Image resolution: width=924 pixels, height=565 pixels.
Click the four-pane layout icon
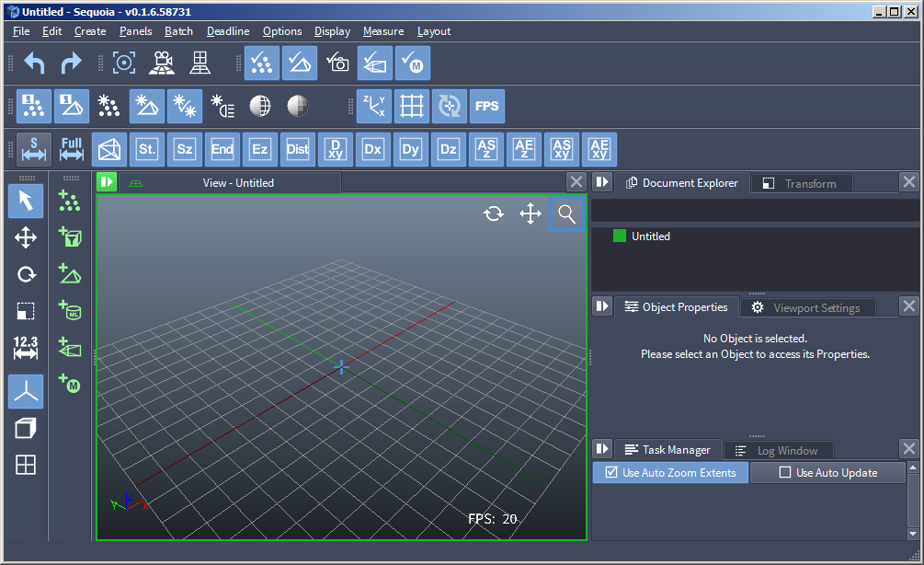(x=26, y=465)
